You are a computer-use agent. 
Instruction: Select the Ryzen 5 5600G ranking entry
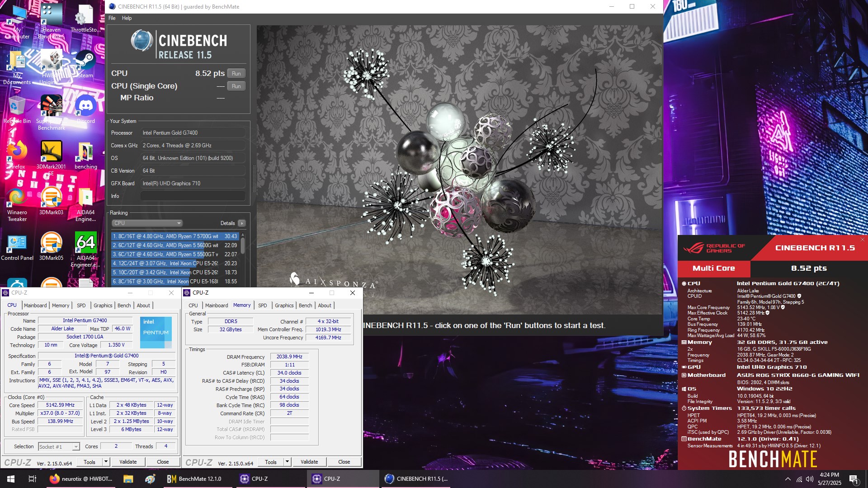pos(175,245)
